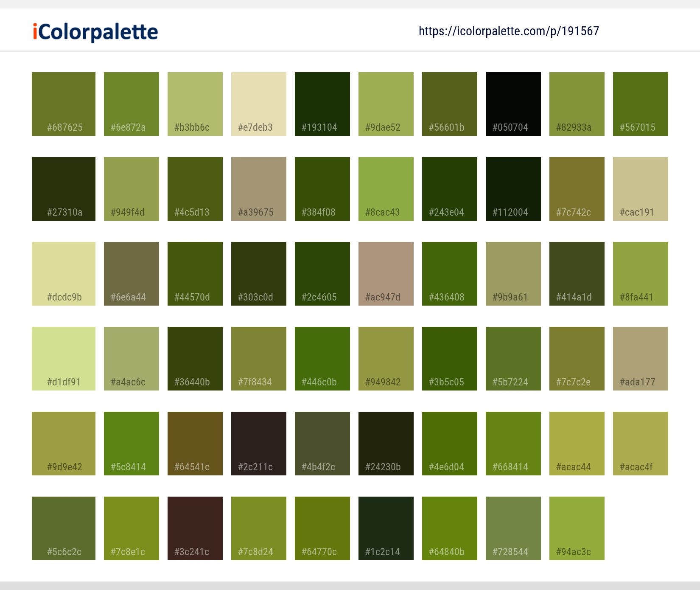Click the #9b9a61 swatch
This screenshot has height=590, width=700.
click(x=513, y=274)
